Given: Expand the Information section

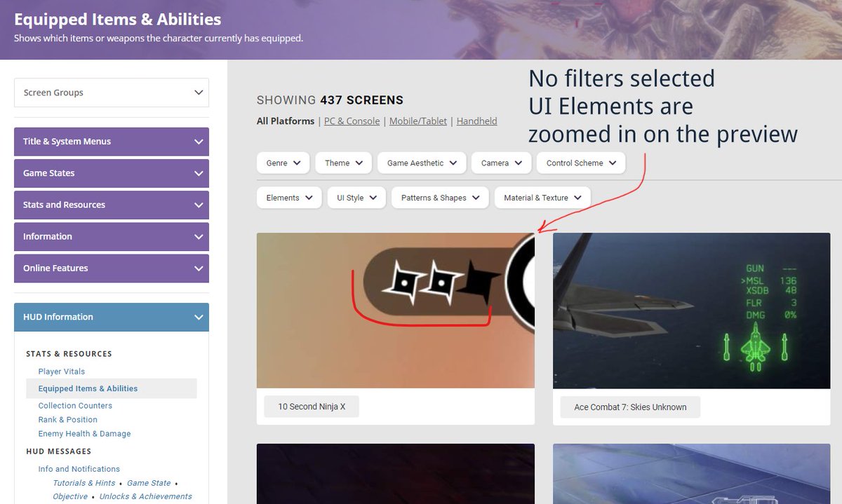Looking at the screenshot, I should tap(112, 236).
